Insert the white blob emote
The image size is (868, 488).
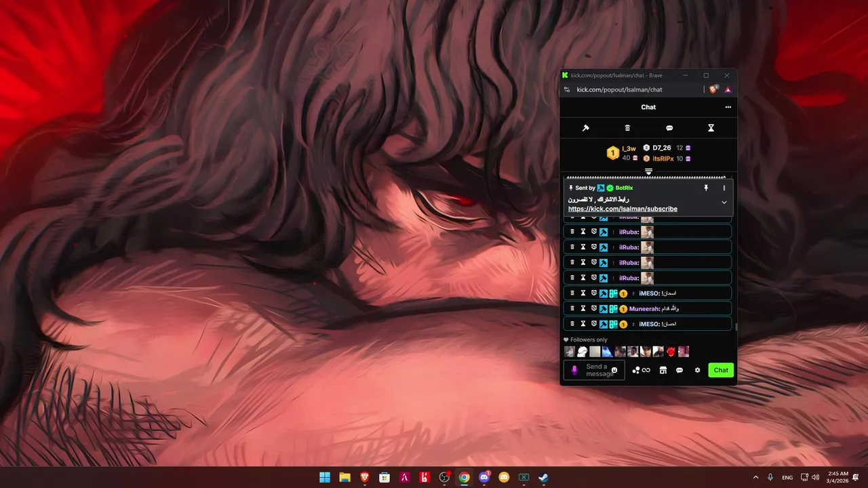[582, 352]
